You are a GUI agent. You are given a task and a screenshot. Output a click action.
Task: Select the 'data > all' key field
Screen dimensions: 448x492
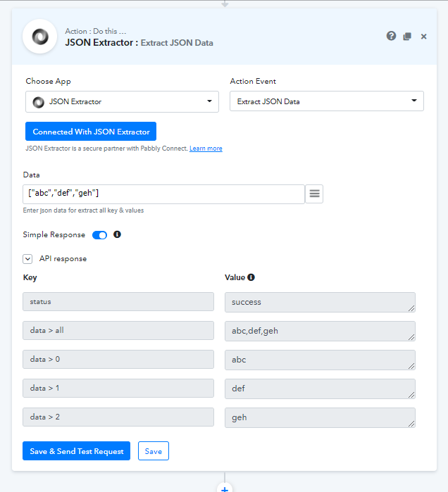click(118, 330)
